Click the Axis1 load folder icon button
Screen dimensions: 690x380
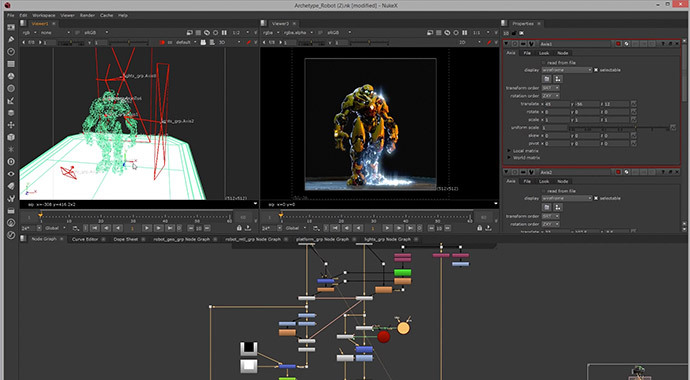(547, 79)
